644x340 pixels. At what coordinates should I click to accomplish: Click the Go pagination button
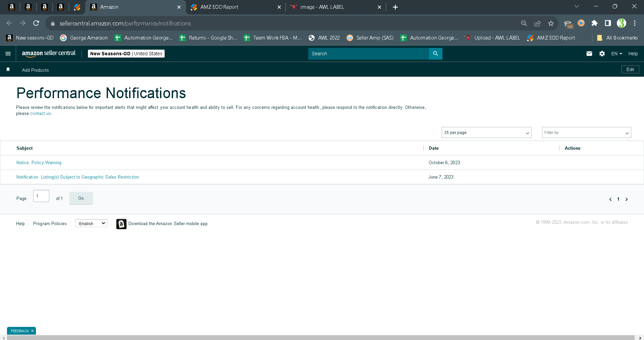point(81,198)
